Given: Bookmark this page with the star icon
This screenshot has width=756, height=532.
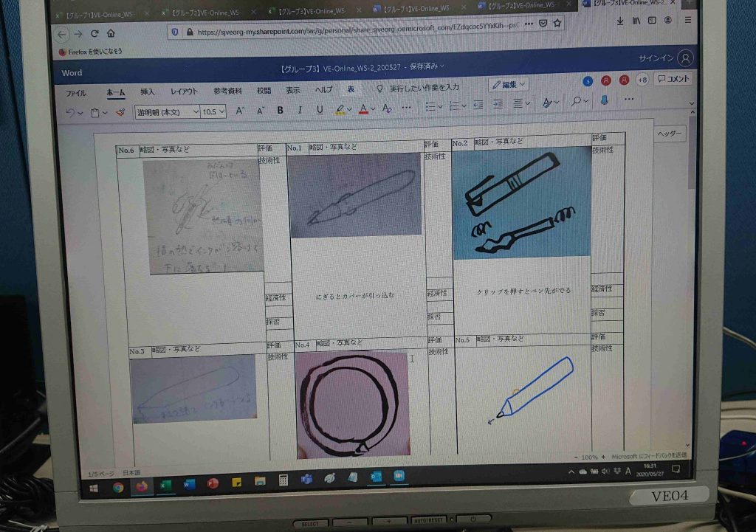Looking at the screenshot, I should point(557,23).
